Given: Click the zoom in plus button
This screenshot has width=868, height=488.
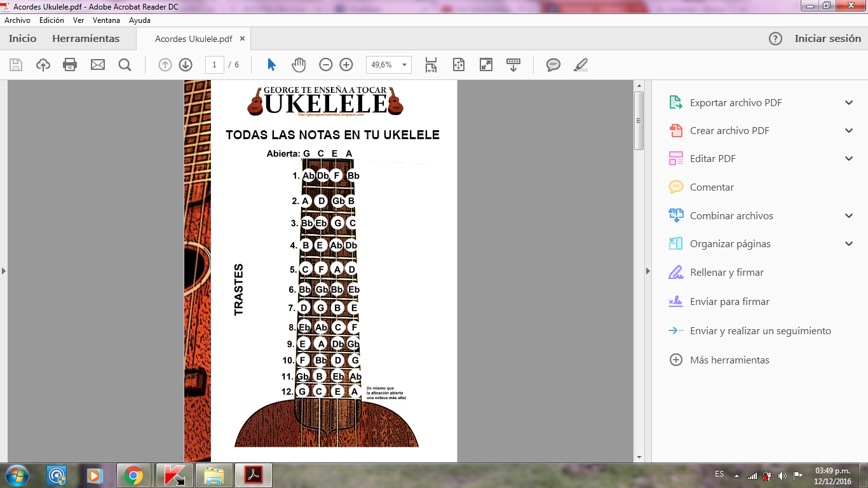Looking at the screenshot, I should 346,65.
